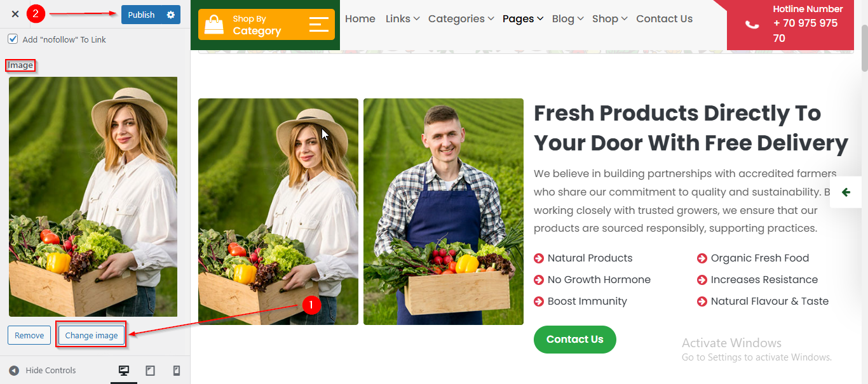
Task: Click the Hide Controls arrow icon
Action: coord(14,371)
